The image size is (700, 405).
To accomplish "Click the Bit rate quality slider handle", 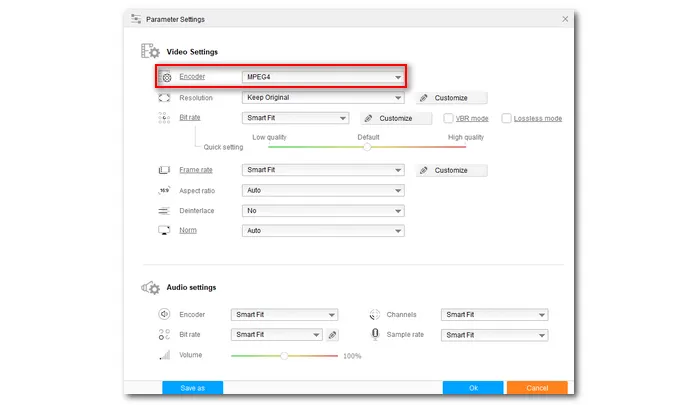I will point(367,146).
